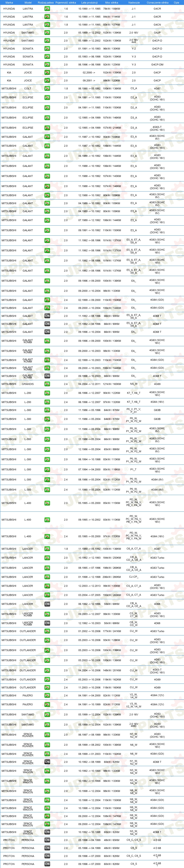Click production years 12.2003 -> 12.2013
The width and height of the screenshot is (184, 868).
tap(89, 586)
